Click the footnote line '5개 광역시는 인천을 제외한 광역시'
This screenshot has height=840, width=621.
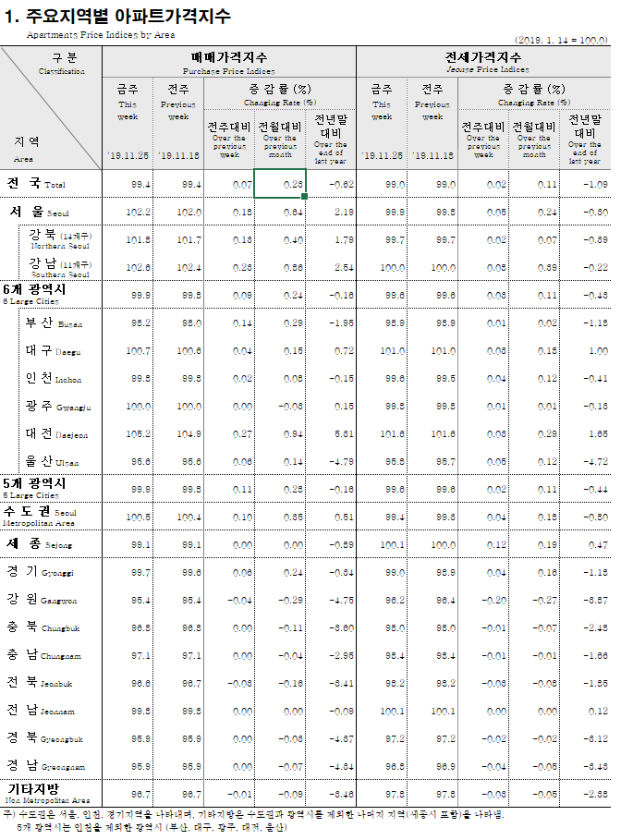point(152,828)
